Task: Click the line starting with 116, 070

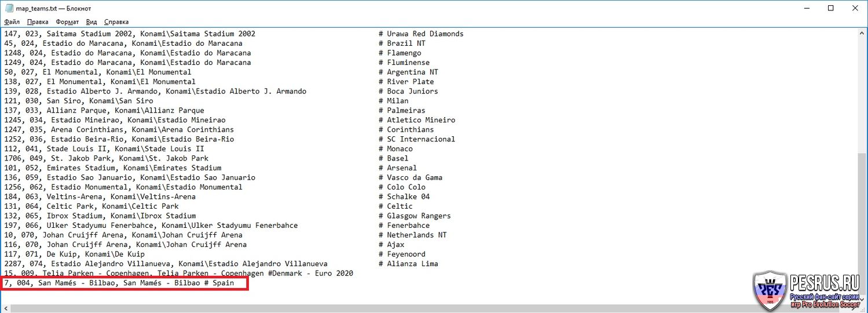Action: [x=204, y=244]
